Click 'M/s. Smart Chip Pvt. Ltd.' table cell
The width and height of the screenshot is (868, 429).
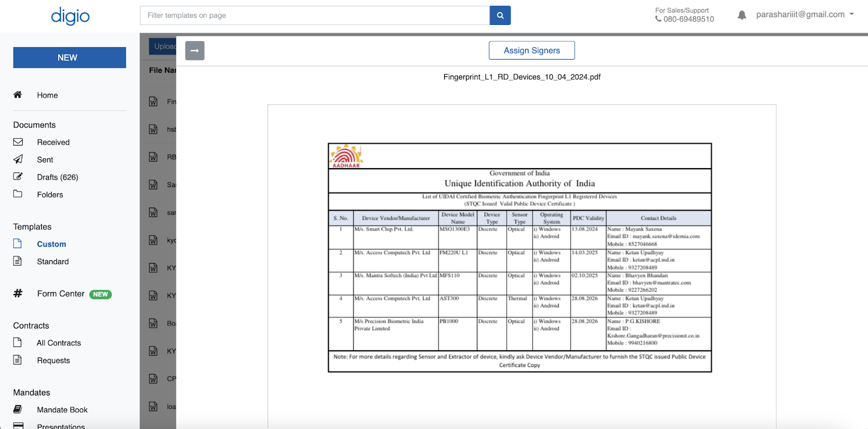(396, 237)
